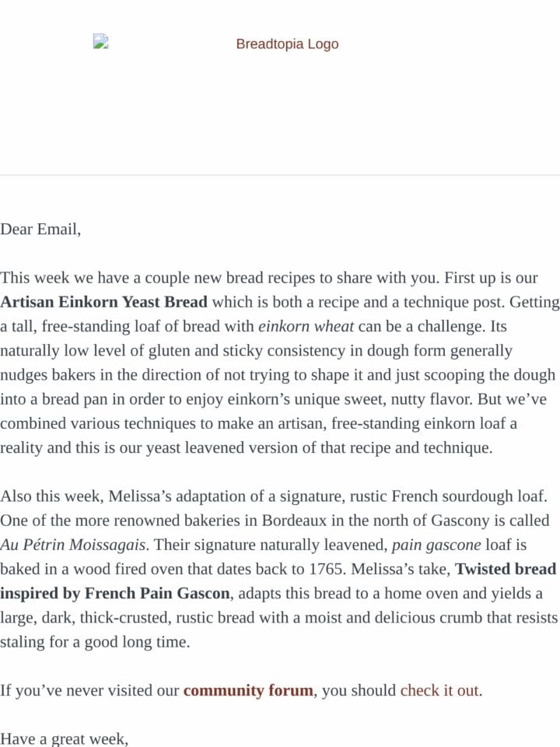Click the horizontal divider line below the header

click(x=280, y=175)
